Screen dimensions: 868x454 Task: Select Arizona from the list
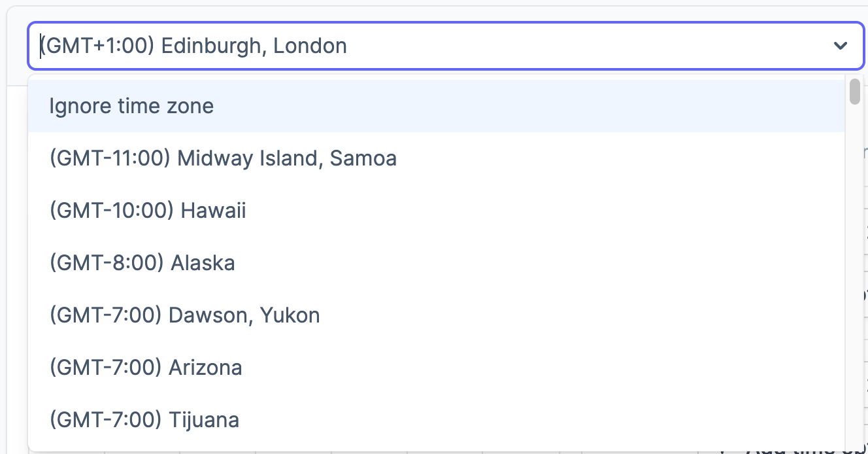pyautogui.click(x=146, y=368)
